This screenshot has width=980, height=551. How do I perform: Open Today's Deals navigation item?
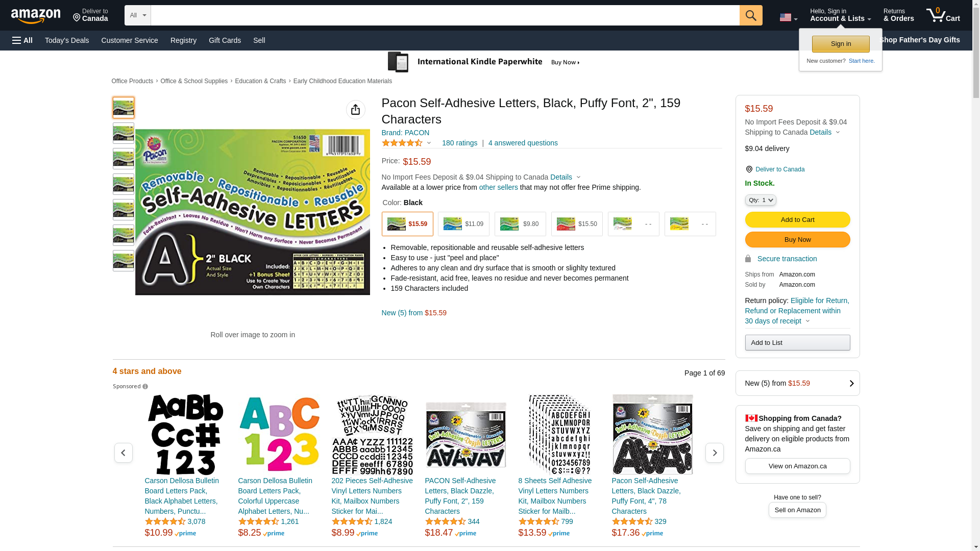point(67,40)
